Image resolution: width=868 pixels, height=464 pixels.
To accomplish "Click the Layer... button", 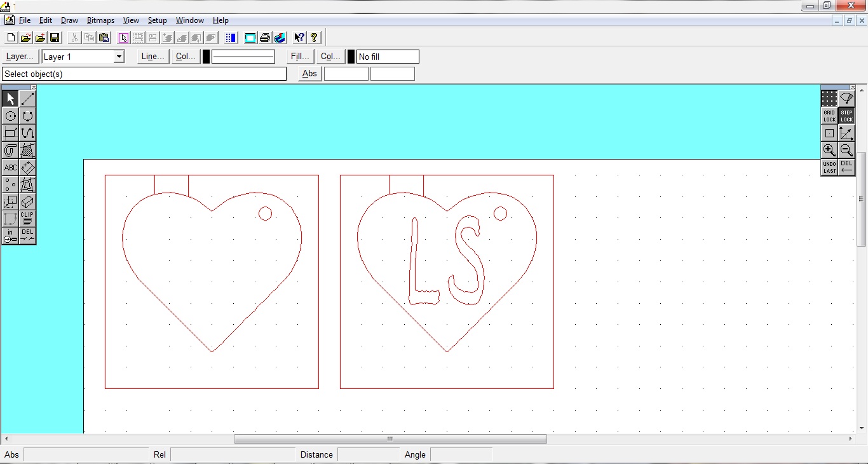I will coord(20,57).
